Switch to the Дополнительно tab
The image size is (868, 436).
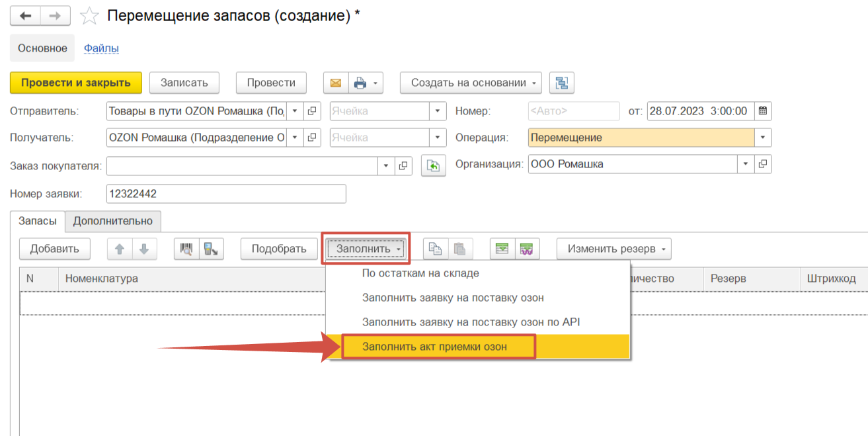(113, 221)
